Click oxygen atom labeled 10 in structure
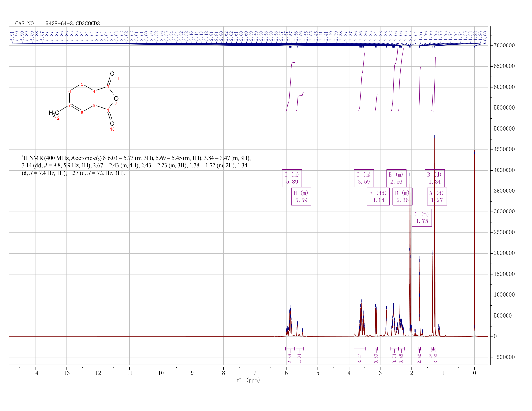This screenshot has height=411, width=532. click(x=112, y=124)
